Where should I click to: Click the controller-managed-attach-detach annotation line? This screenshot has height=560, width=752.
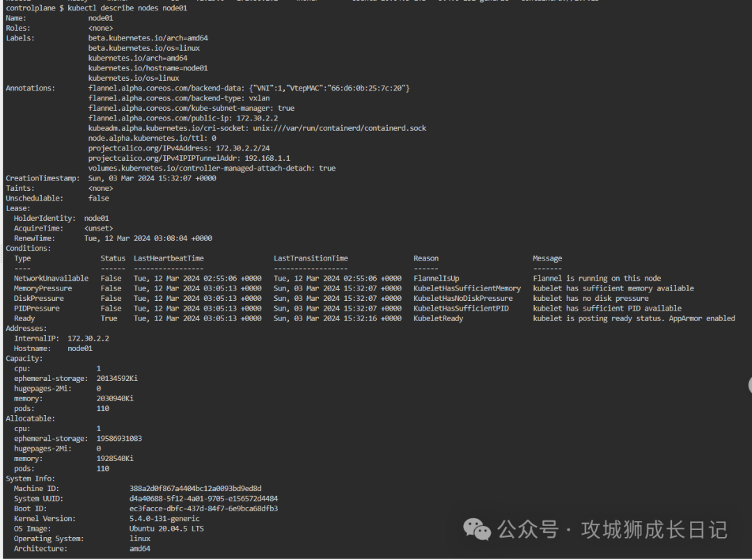pyautogui.click(x=212, y=169)
